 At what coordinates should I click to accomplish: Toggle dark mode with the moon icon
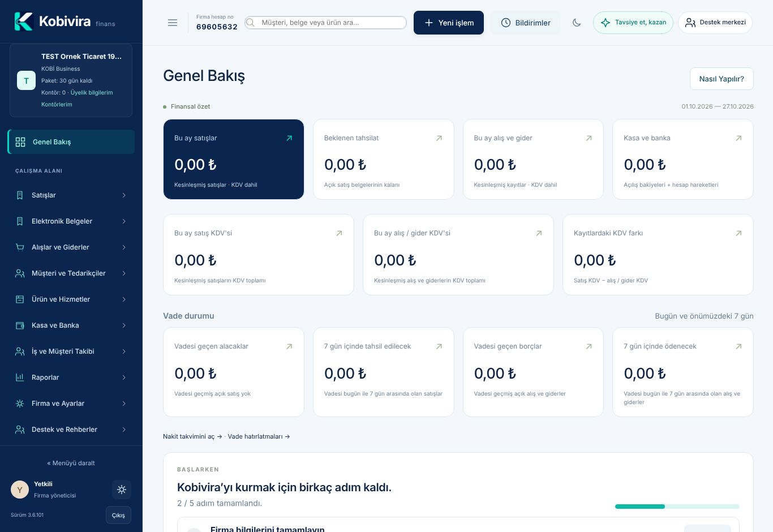577,23
